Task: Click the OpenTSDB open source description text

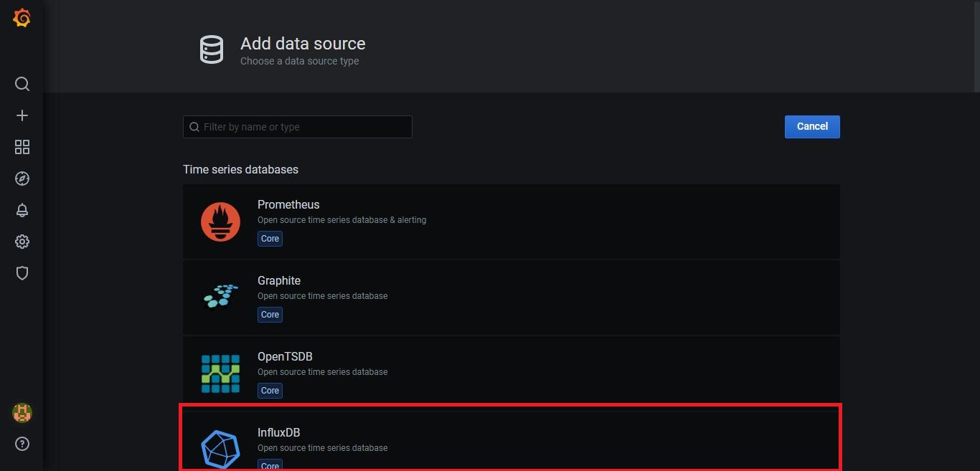Action: [x=322, y=372]
